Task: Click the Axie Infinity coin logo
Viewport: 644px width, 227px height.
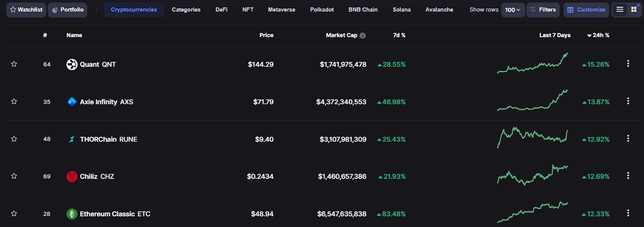Action: click(x=72, y=102)
